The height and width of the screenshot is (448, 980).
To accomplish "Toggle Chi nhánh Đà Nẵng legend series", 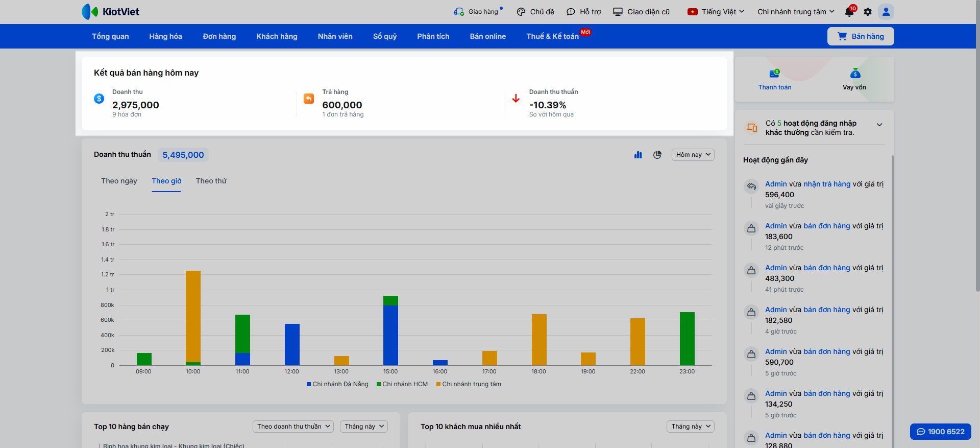I will click(x=337, y=384).
